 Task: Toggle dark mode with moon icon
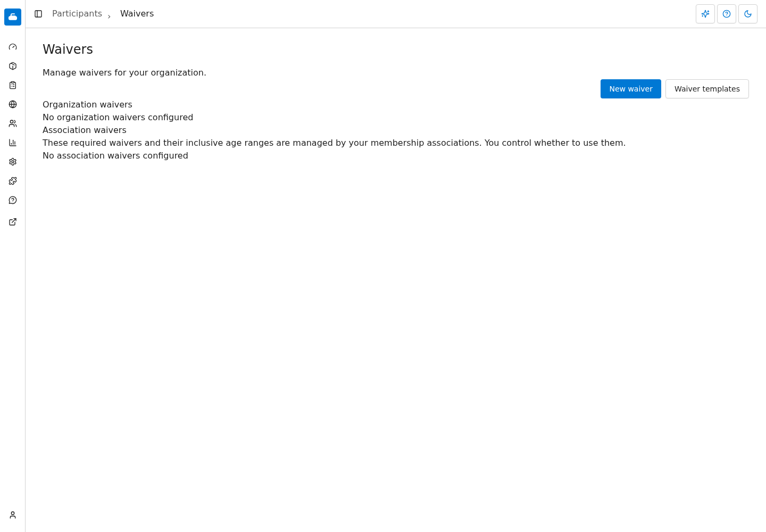click(x=748, y=14)
